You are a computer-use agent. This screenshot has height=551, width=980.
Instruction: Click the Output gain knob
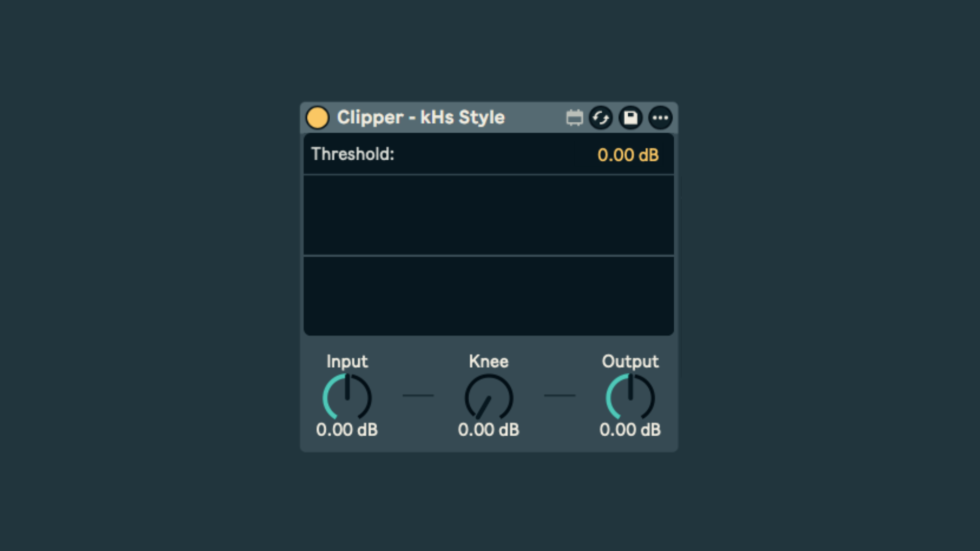pyautogui.click(x=630, y=397)
